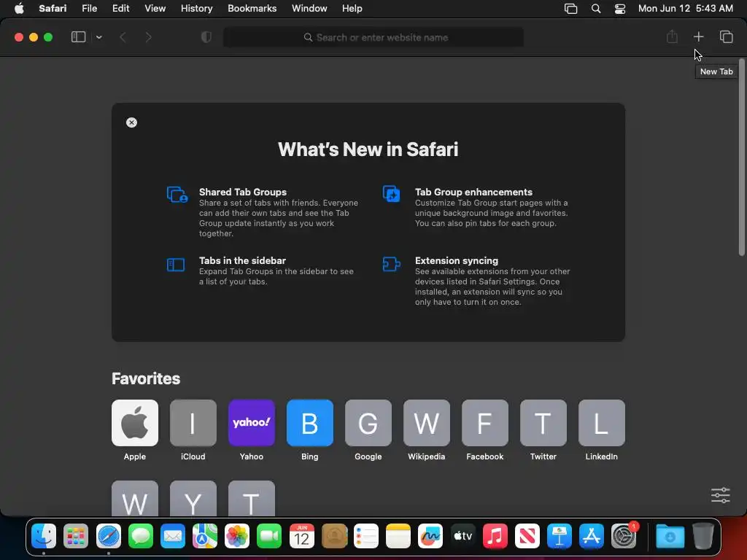Click the Tab Group enhancements icon
Viewport: 747px width, 560px height.
[x=392, y=194]
